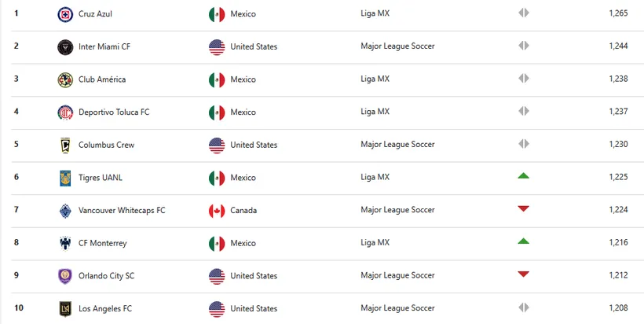The width and height of the screenshot is (644, 324).
Task: Click the Cruz Azul club crest
Action: (x=65, y=13)
